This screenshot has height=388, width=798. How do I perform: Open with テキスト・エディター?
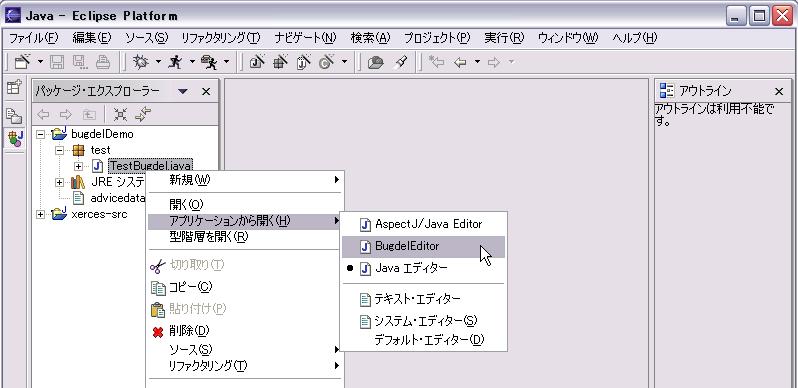(423, 299)
